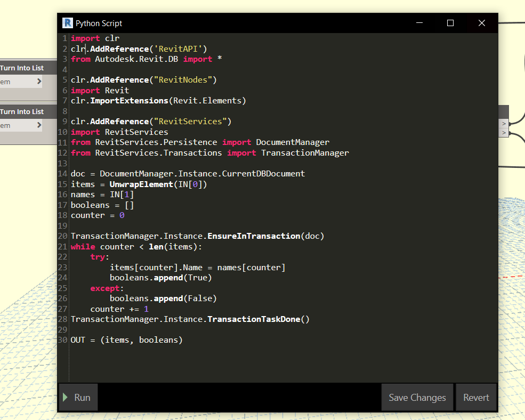Revert the script edits
The image size is (525, 420).
[x=476, y=397]
